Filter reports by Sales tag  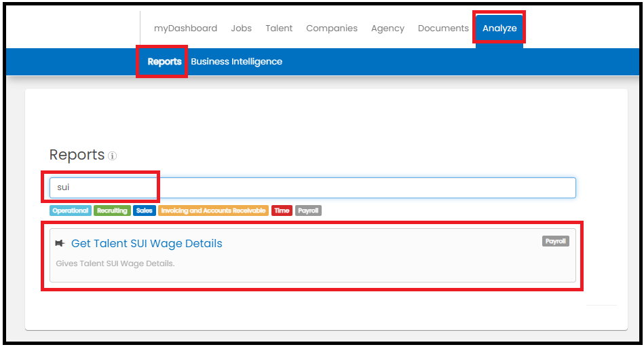point(144,211)
